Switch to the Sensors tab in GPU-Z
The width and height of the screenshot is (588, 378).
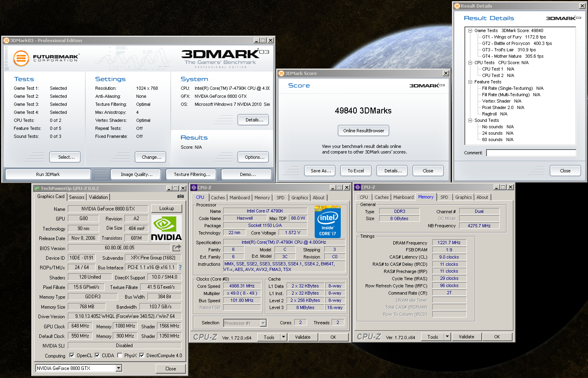point(77,197)
